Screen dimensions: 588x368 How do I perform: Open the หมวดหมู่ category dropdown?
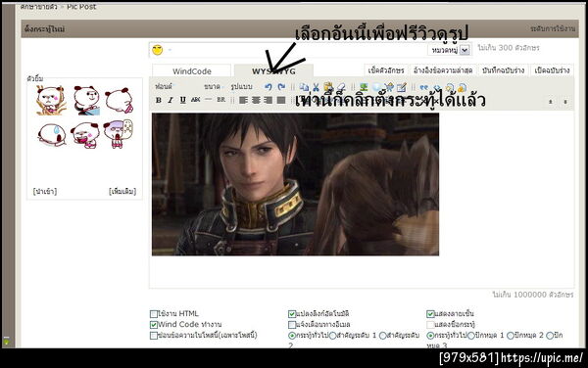[449, 50]
